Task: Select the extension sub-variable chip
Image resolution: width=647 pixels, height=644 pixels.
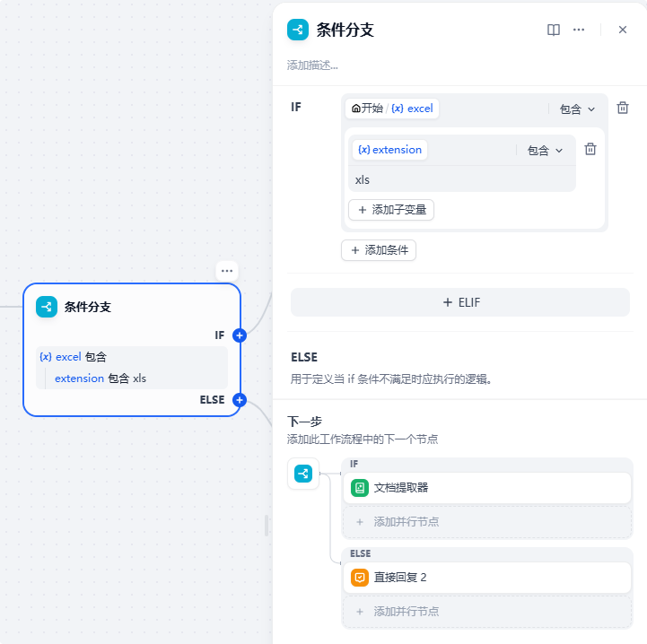Action: tap(389, 150)
